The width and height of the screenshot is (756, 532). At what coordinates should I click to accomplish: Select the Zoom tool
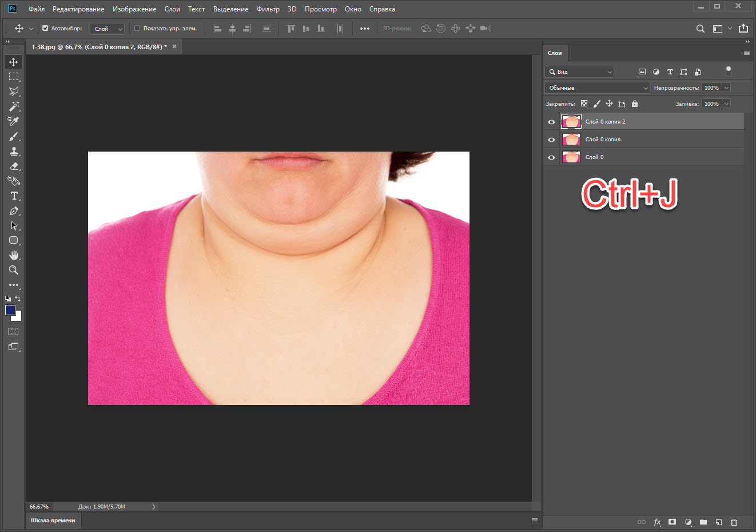pyautogui.click(x=14, y=270)
